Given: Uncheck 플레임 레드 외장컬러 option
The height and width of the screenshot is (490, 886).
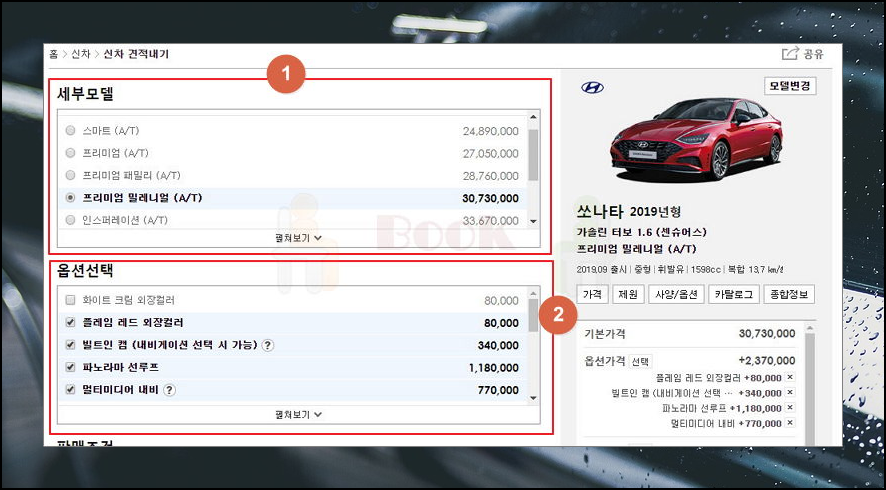Looking at the screenshot, I should tap(70, 323).
